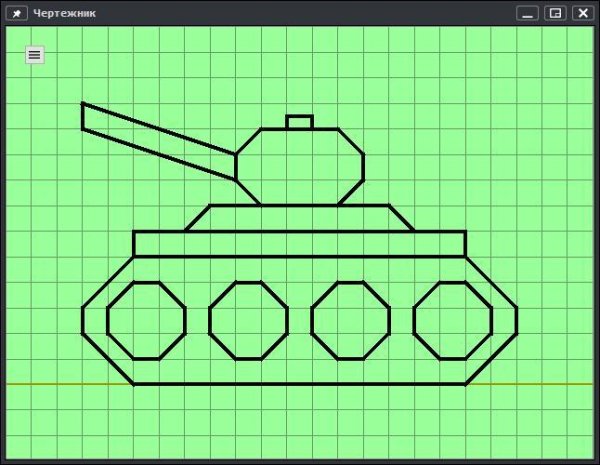
Task: Click the pin icon in title bar
Action: tap(16, 13)
